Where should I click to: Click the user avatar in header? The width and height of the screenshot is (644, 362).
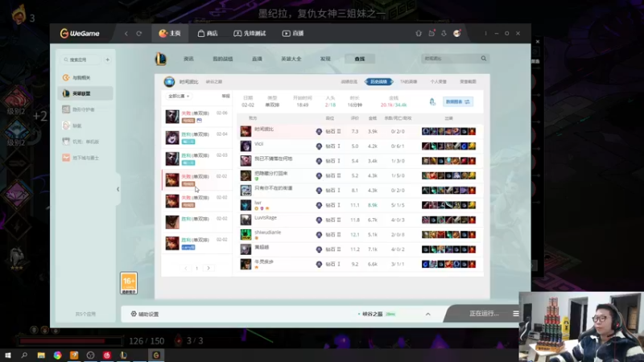pos(456,33)
